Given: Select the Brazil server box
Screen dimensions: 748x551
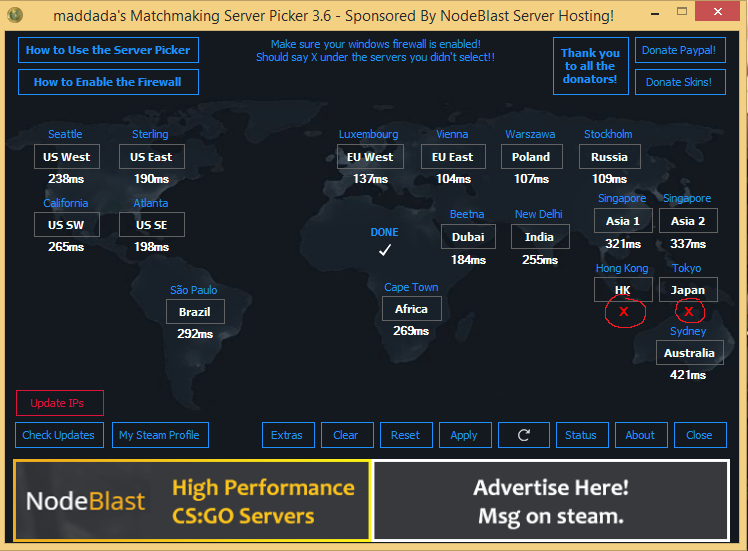Looking at the screenshot, I should click(195, 312).
